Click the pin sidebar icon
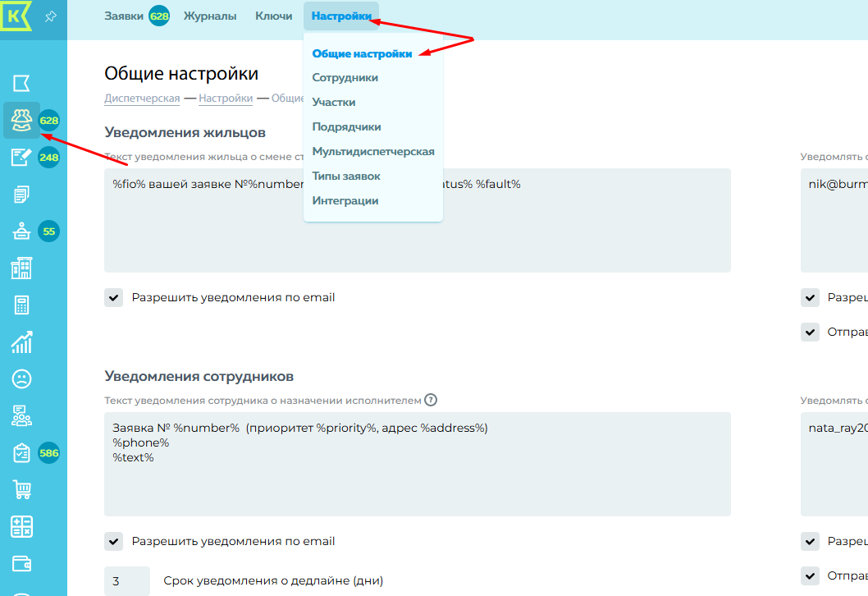868x596 pixels. (51, 16)
